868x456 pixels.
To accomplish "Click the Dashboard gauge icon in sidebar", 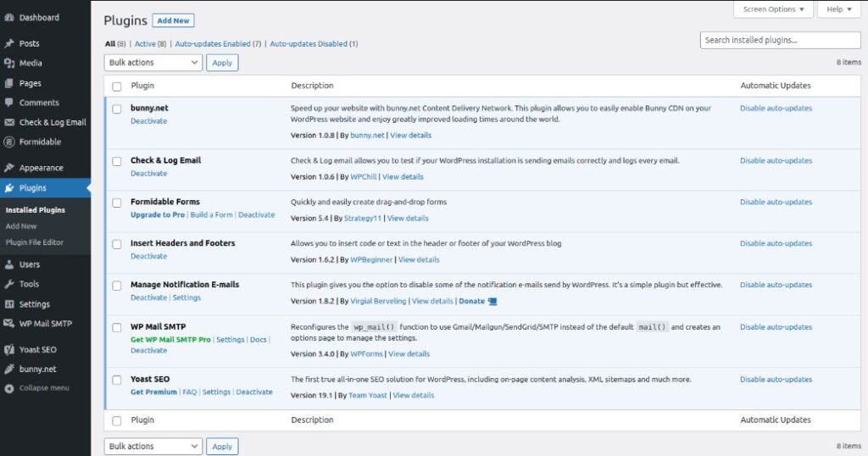I will point(8,18).
